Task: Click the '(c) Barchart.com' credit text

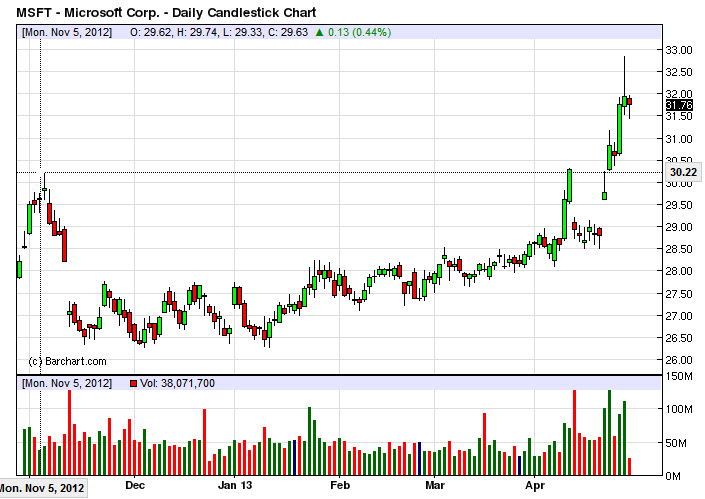Action: 67,361
